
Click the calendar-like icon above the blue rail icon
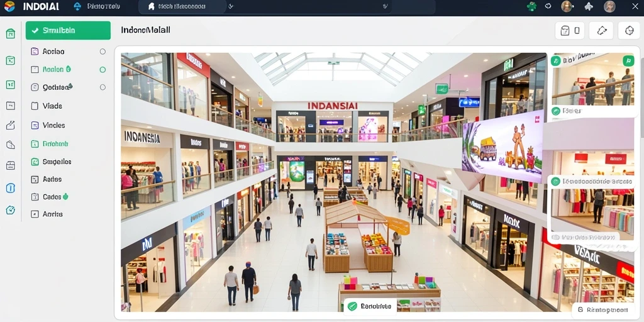[11, 165]
